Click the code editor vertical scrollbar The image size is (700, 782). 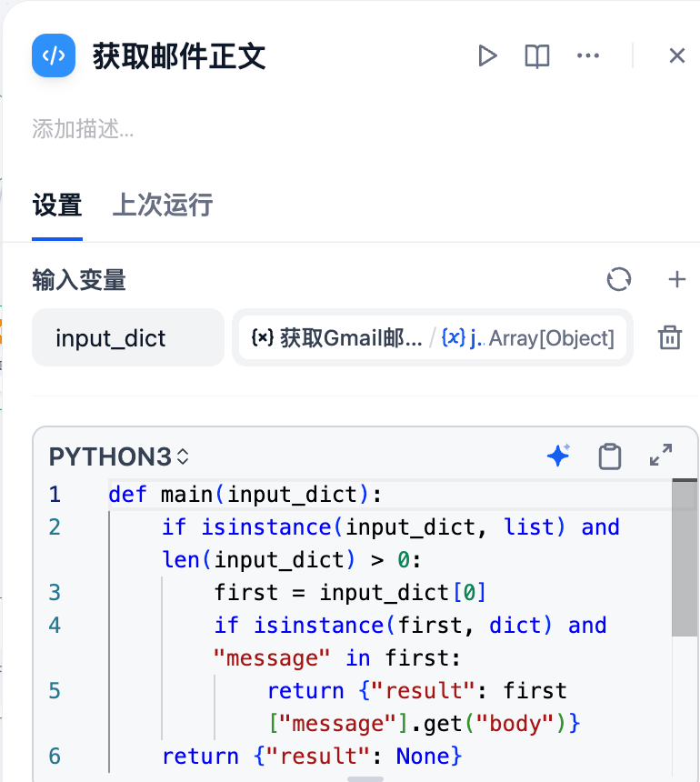point(684,557)
